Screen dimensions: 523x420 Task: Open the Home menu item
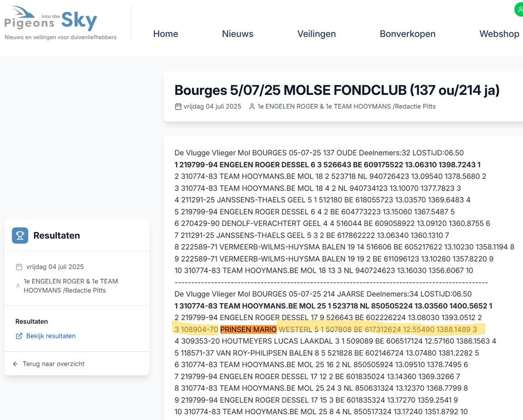(166, 33)
